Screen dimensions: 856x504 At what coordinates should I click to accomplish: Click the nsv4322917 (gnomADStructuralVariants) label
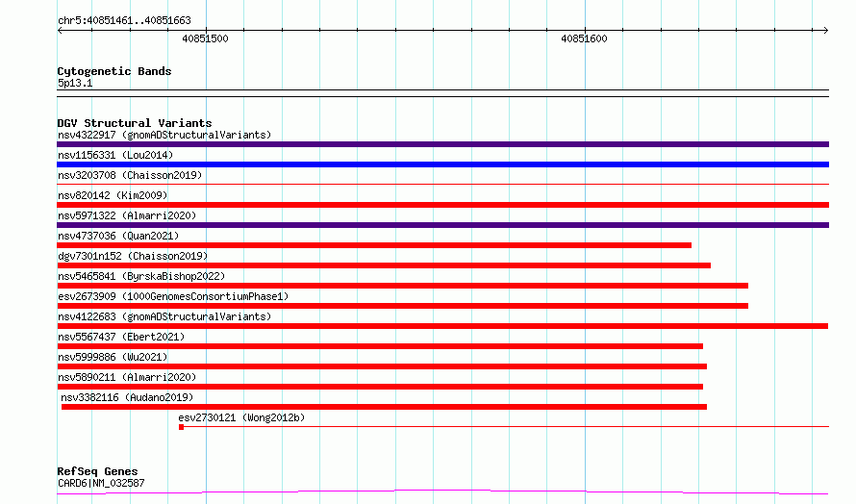pos(164,135)
